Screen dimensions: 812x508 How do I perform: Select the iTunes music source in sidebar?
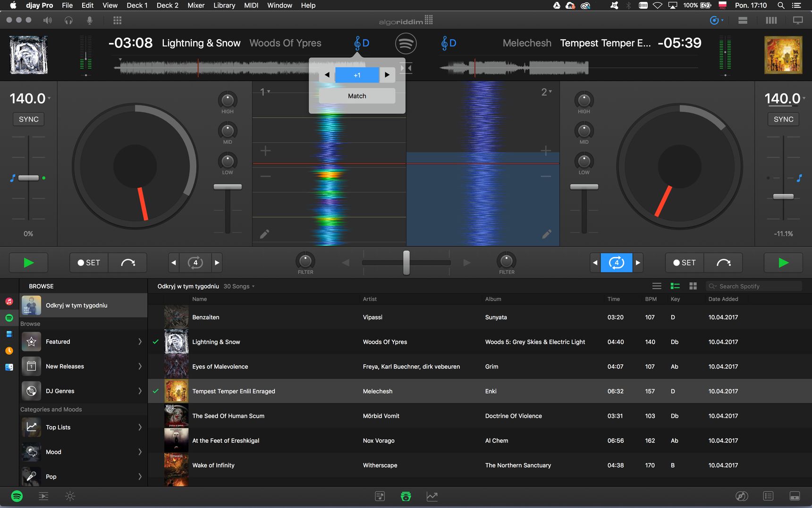click(9, 301)
